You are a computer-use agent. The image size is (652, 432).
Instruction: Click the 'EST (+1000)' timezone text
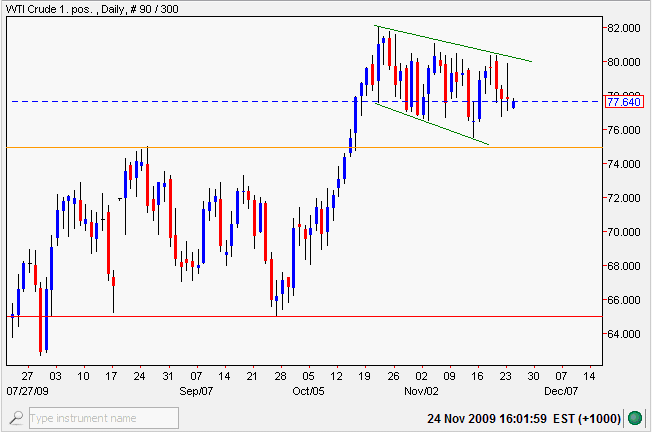pos(587,418)
